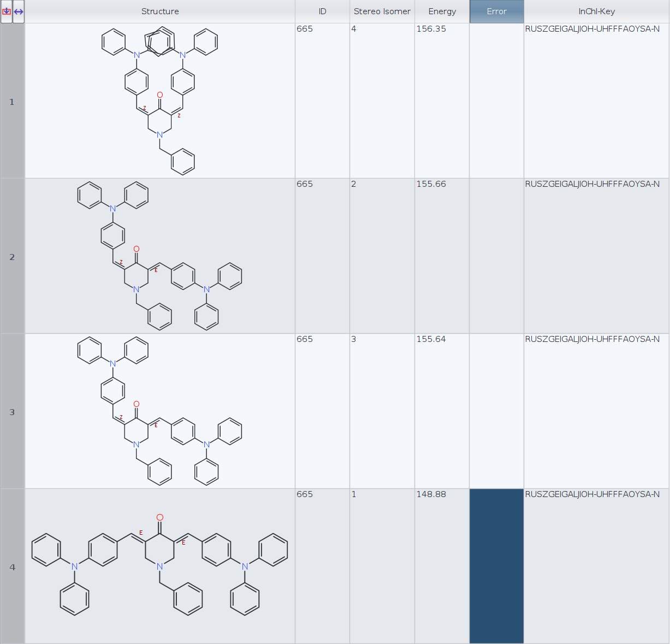The image size is (670, 644).
Task: Select row header number 1
Action: [x=12, y=102]
